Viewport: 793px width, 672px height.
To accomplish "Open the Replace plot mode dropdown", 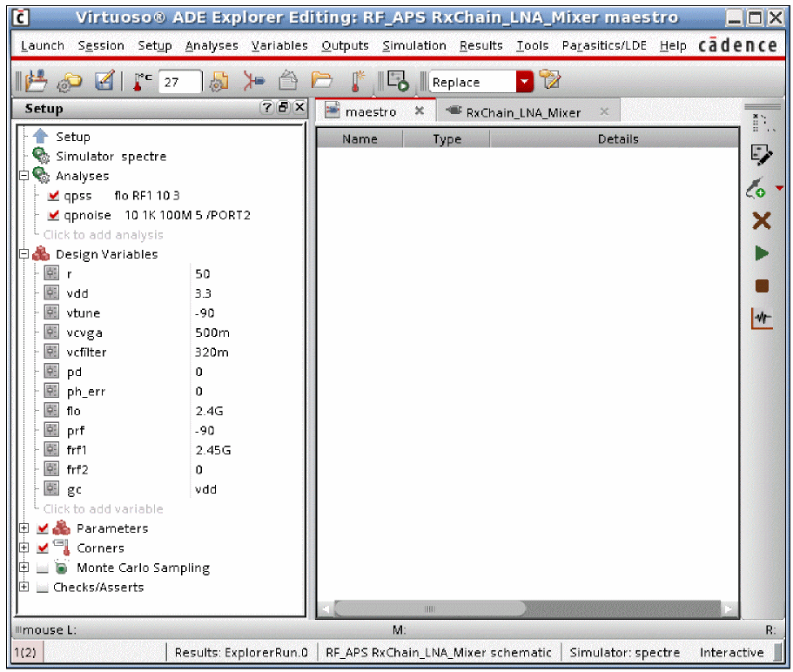I will [x=524, y=82].
